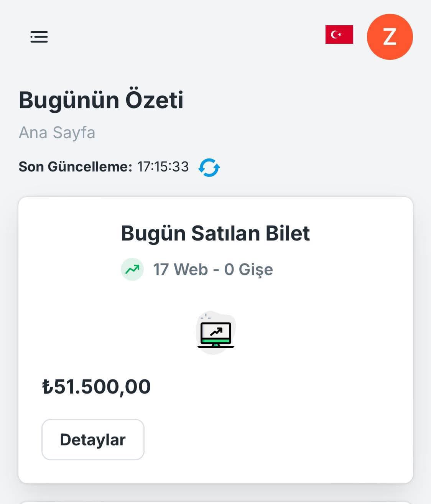Click the Turkish flag language selector
The width and height of the screenshot is (431, 504).
tap(339, 35)
